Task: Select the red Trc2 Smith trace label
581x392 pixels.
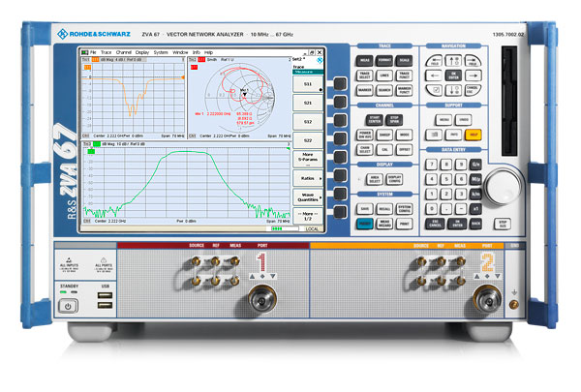Action: click(201, 60)
